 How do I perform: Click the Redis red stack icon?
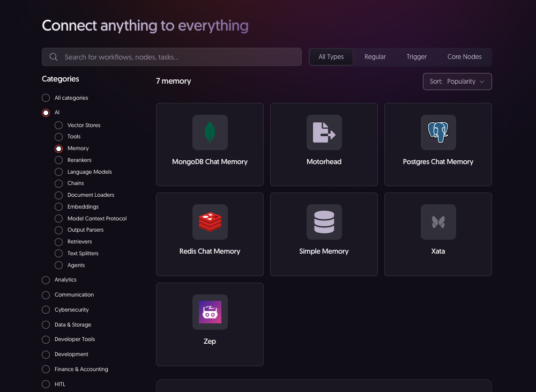(x=210, y=222)
